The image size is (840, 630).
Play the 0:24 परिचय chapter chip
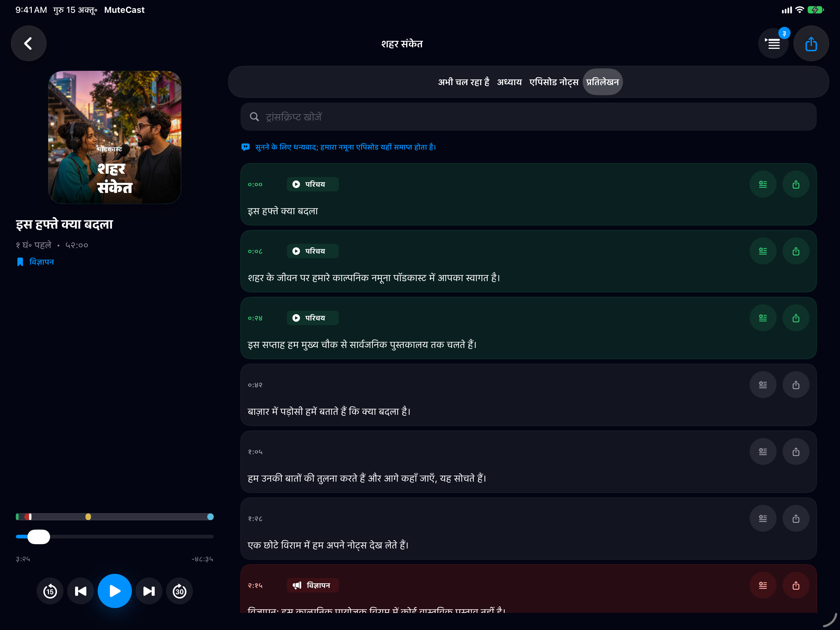click(313, 318)
